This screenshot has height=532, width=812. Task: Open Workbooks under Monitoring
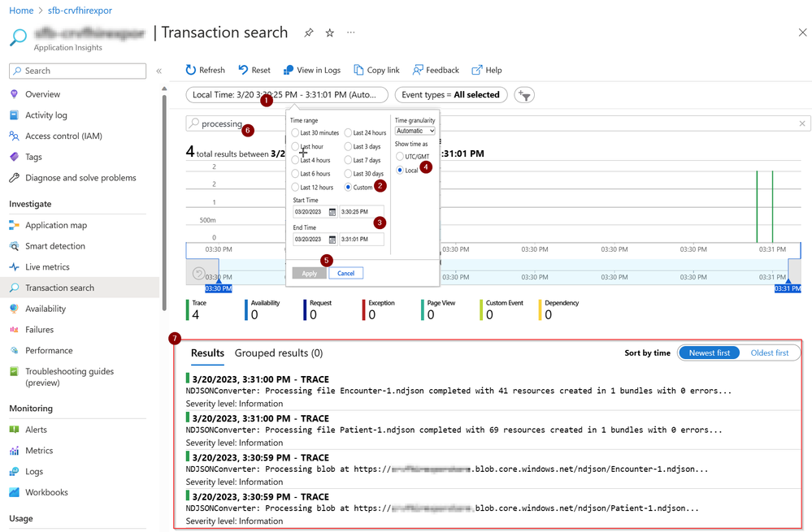pos(46,492)
